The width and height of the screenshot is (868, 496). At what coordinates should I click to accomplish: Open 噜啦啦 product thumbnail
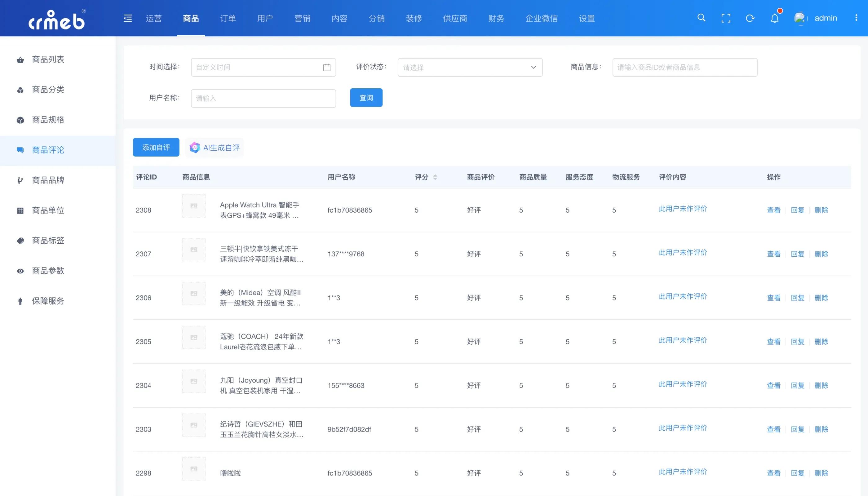[x=194, y=469]
